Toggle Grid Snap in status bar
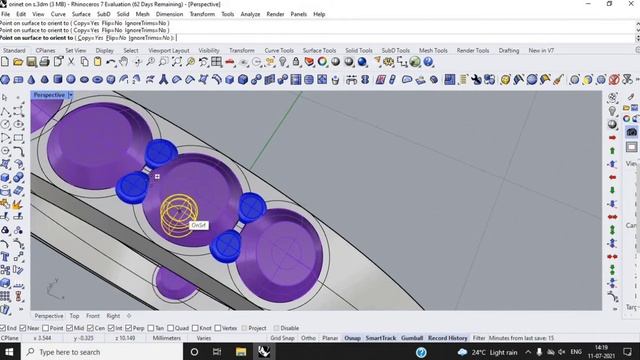Screen dimensions: 640x360 [x=282, y=338]
